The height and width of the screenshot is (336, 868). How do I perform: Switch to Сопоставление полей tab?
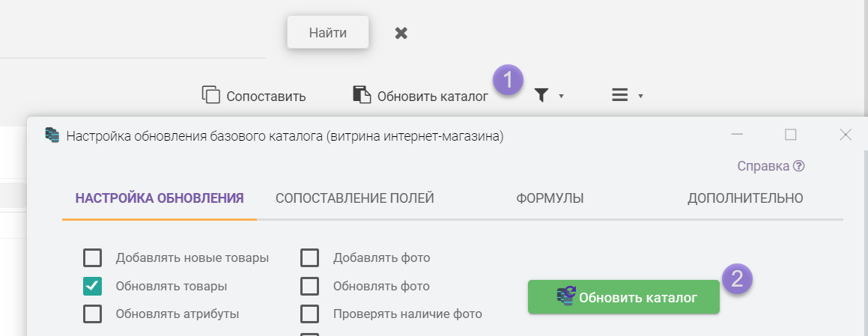(x=355, y=198)
